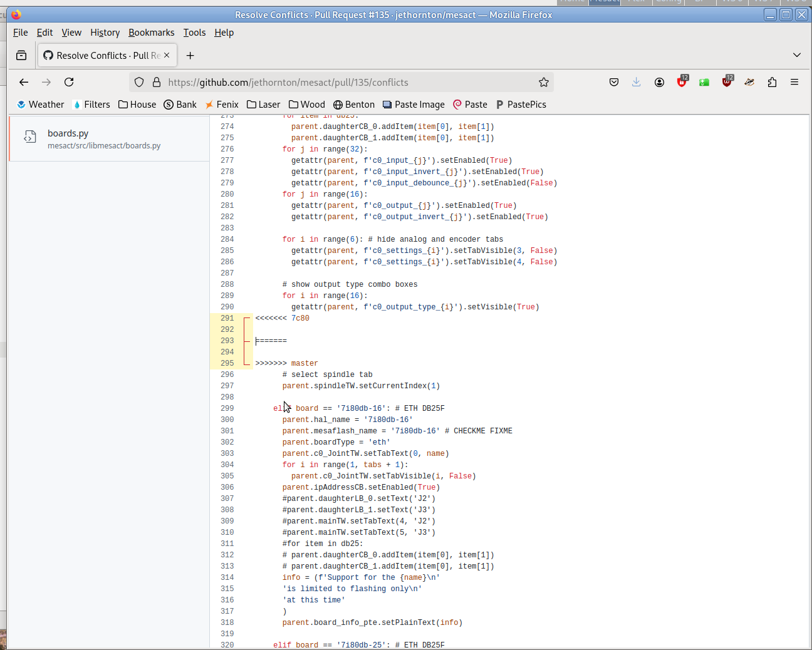
Task: Open the Pocket save icon
Action: pyautogui.click(x=614, y=82)
